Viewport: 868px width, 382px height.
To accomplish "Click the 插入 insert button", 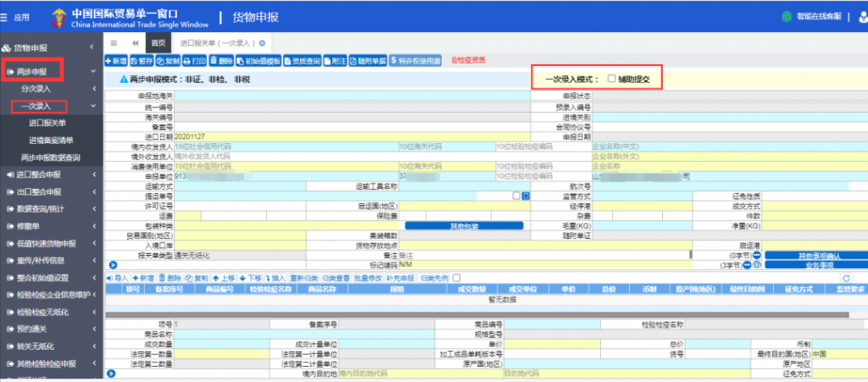I will 275,278.
